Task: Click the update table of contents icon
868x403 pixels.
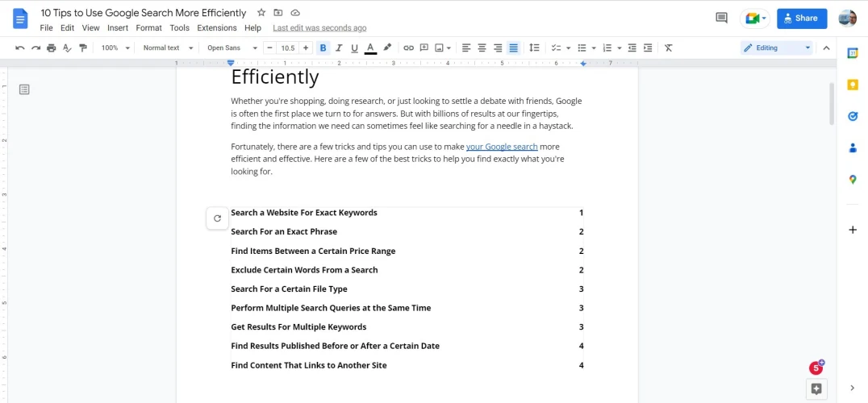Action: tap(217, 218)
